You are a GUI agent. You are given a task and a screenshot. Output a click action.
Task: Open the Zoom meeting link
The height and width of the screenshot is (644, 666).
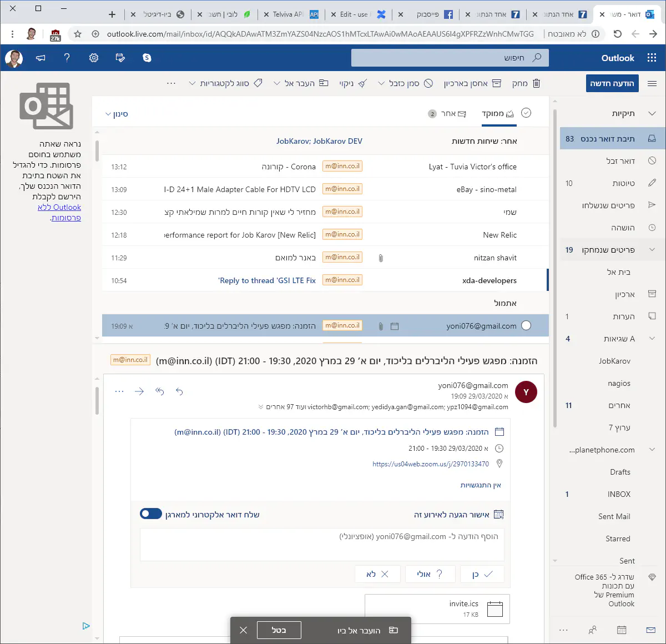point(431,464)
